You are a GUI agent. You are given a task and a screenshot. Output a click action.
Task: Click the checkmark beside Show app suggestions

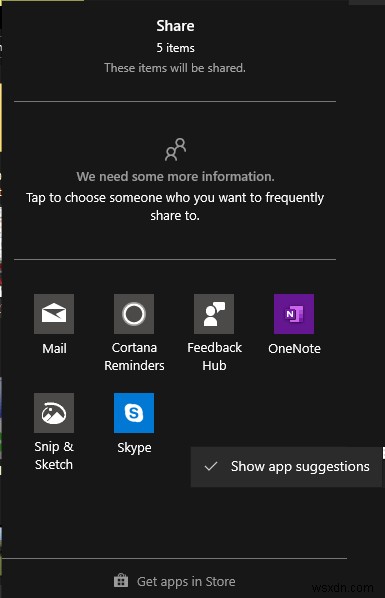click(x=211, y=466)
